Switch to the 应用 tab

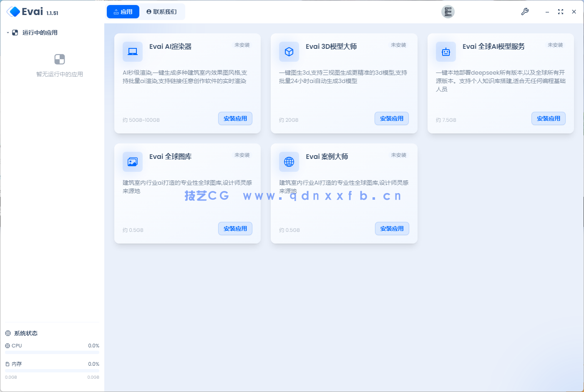[x=123, y=12]
